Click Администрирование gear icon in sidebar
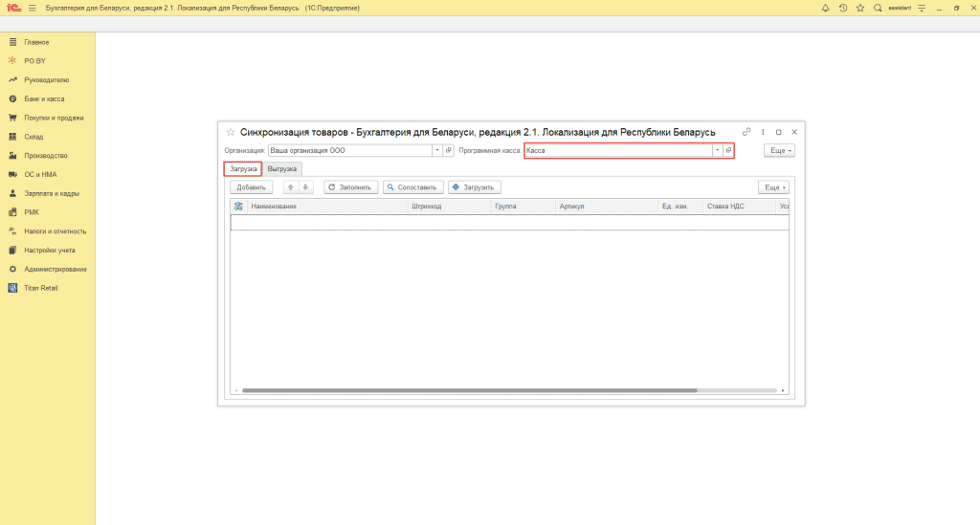980x525 pixels. [x=12, y=269]
